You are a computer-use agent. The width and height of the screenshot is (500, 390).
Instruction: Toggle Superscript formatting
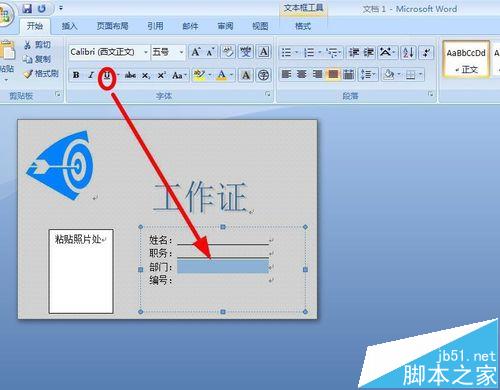(x=161, y=75)
